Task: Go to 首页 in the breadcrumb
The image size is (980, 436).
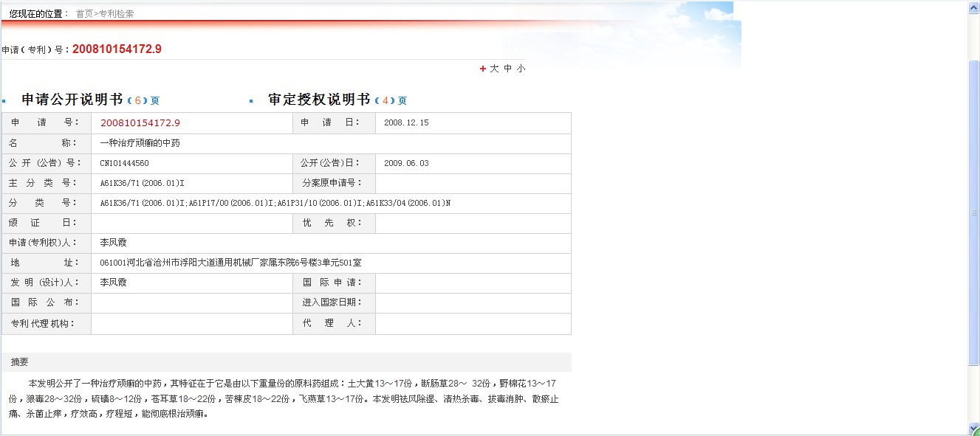Action: click(84, 13)
